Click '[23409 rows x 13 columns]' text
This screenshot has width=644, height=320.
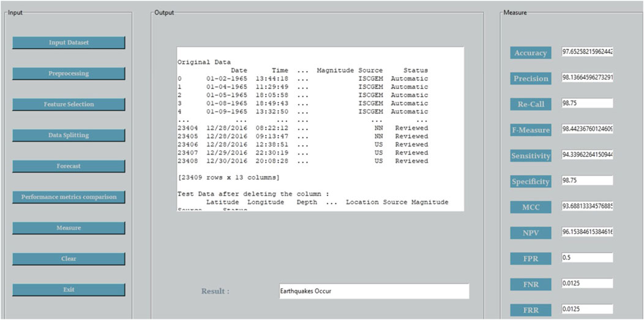(229, 178)
